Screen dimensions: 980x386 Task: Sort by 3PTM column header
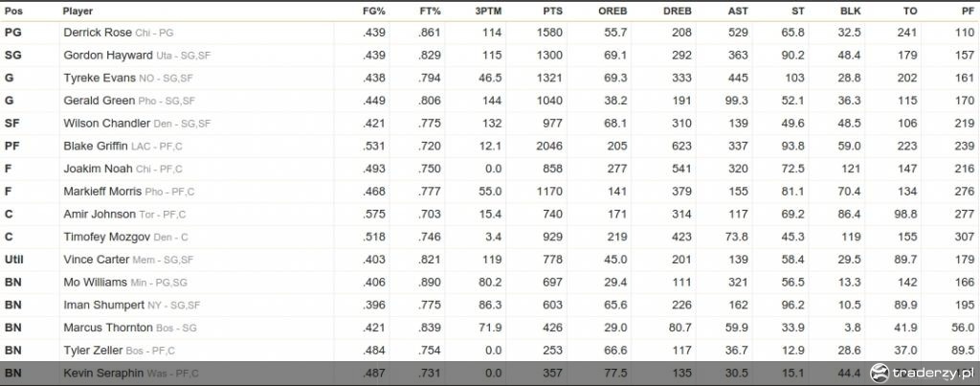tap(488, 11)
